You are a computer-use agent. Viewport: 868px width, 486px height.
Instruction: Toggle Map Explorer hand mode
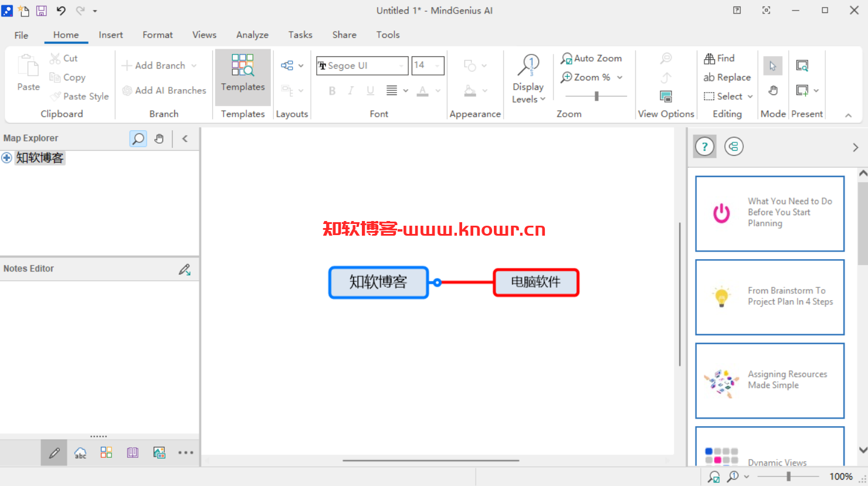point(159,139)
